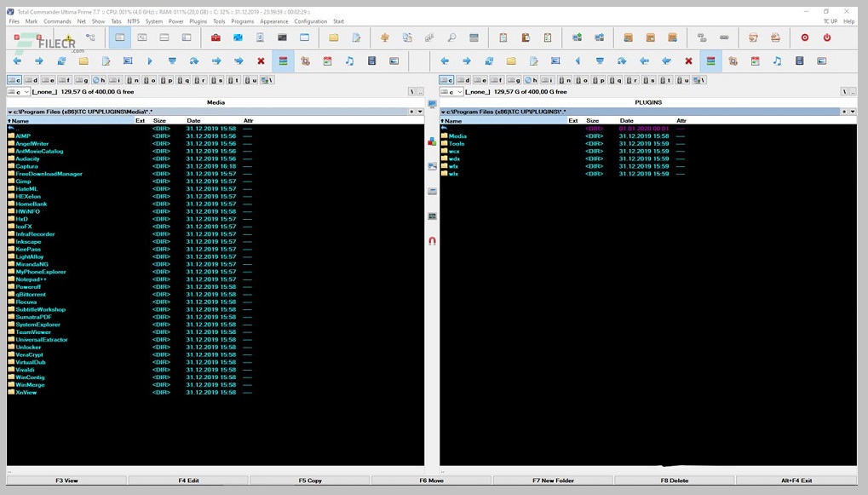This screenshot has width=868, height=495.
Task: Go forward using left panel's forward arrow
Action: tap(39, 60)
